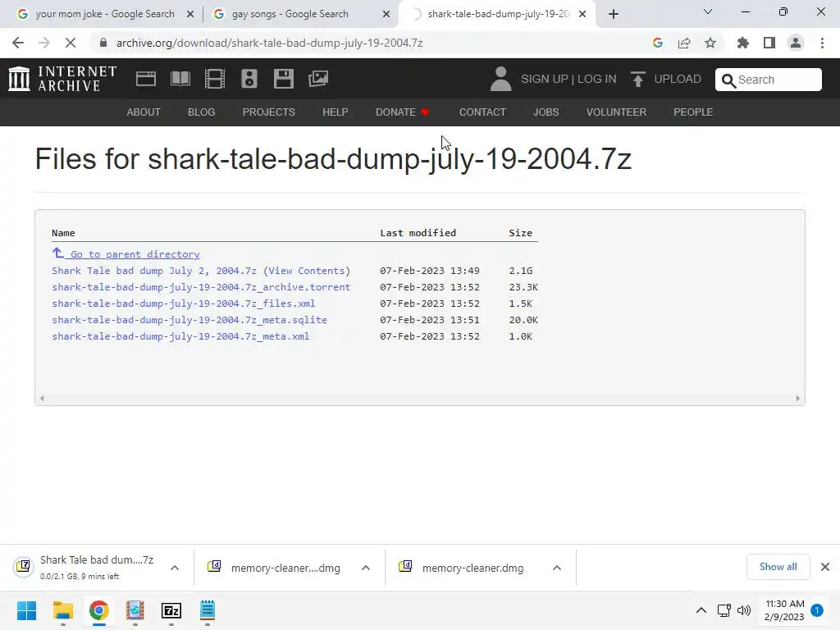Download the _archive.torrent file
This screenshot has width=840, height=630.
pos(201,287)
